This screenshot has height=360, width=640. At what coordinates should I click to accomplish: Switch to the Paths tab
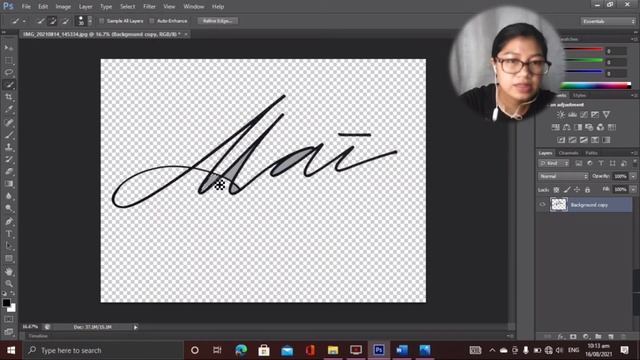[591, 153]
